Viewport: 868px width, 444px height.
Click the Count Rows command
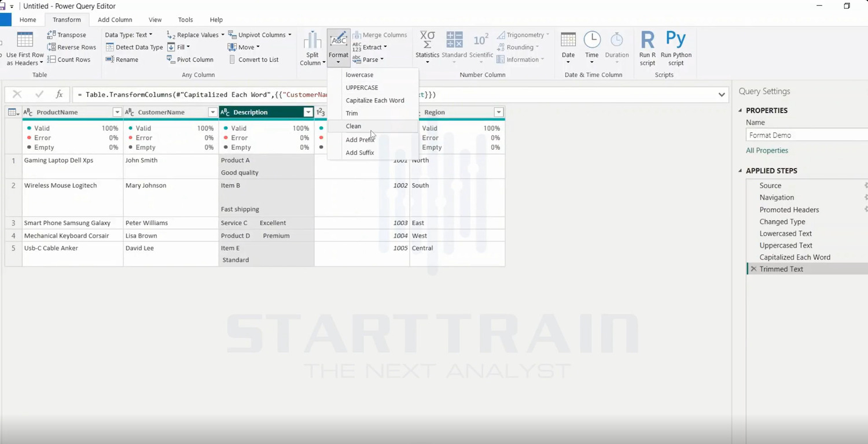click(69, 60)
